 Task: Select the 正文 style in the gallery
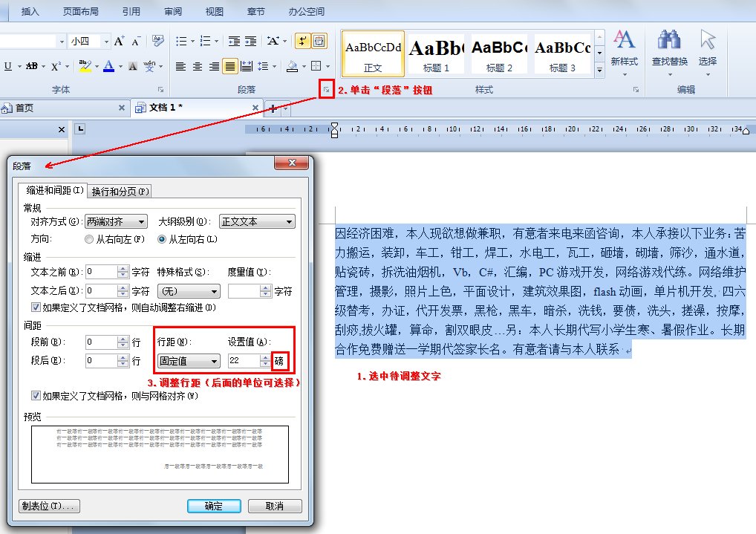pyautogui.click(x=372, y=53)
